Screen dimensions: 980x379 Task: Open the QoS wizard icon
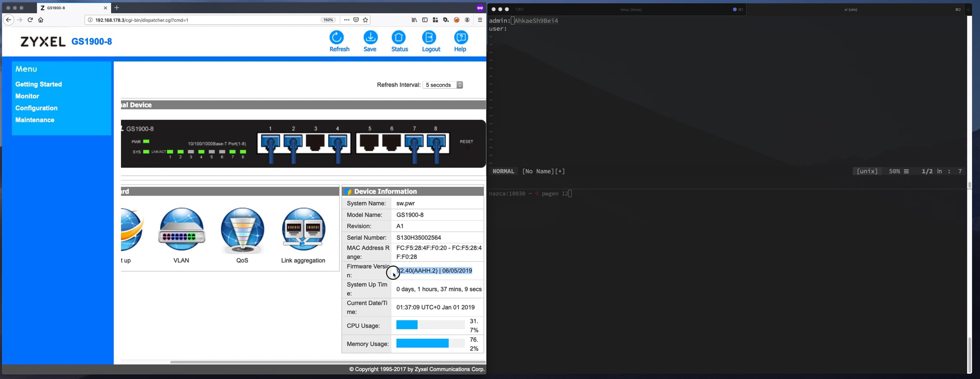[242, 229]
